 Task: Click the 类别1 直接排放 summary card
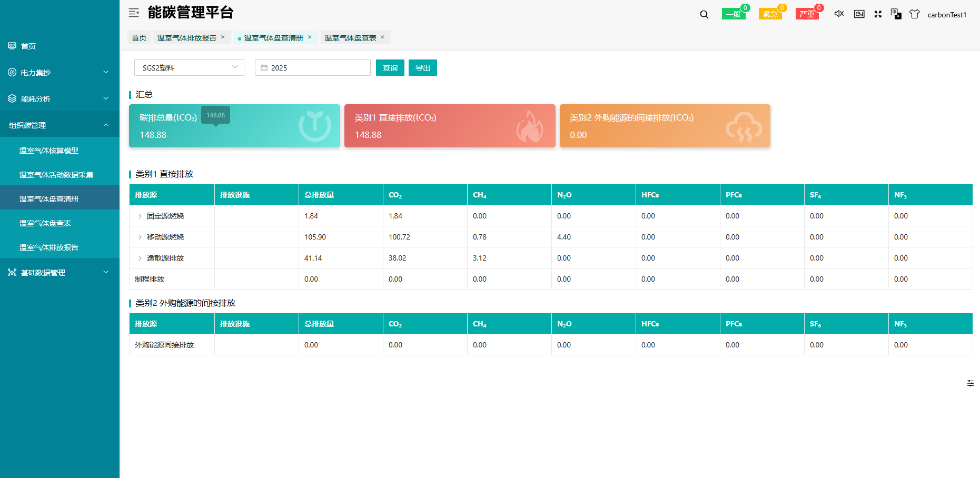[450, 126]
